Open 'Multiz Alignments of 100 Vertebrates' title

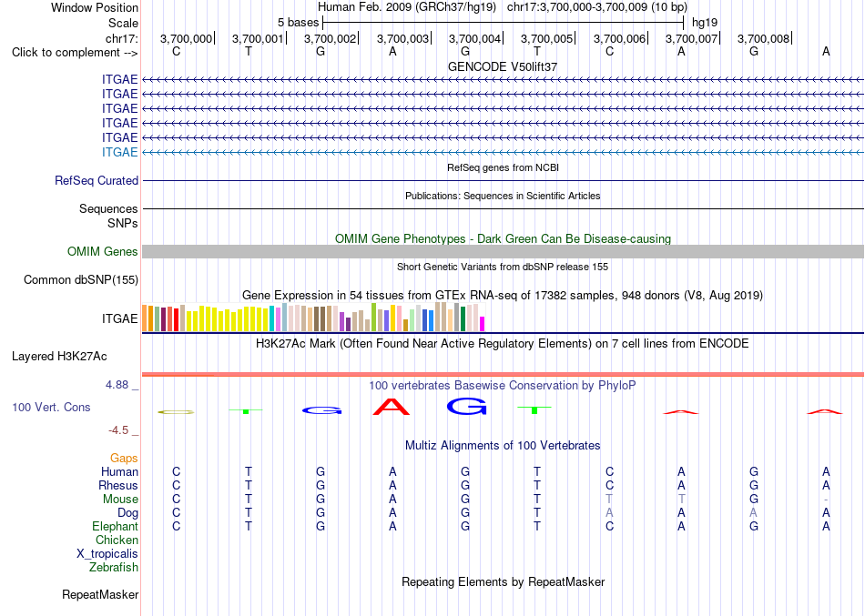pos(503,446)
